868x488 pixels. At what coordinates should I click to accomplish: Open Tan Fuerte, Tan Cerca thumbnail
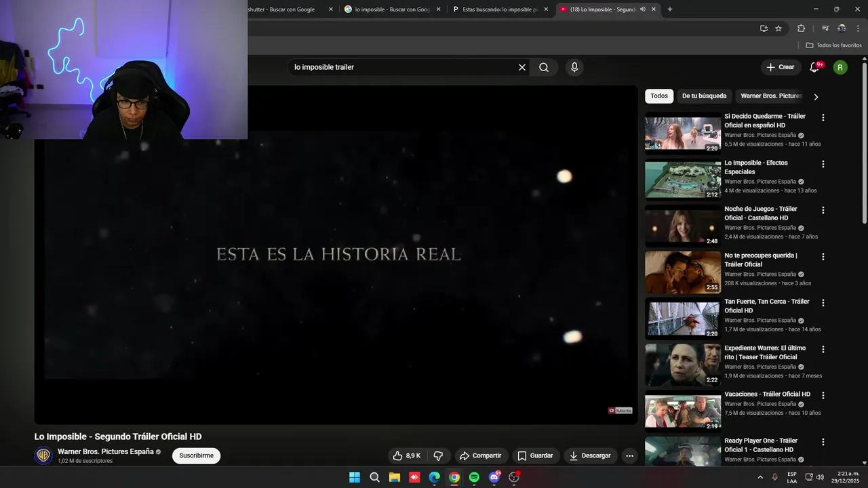(x=683, y=319)
